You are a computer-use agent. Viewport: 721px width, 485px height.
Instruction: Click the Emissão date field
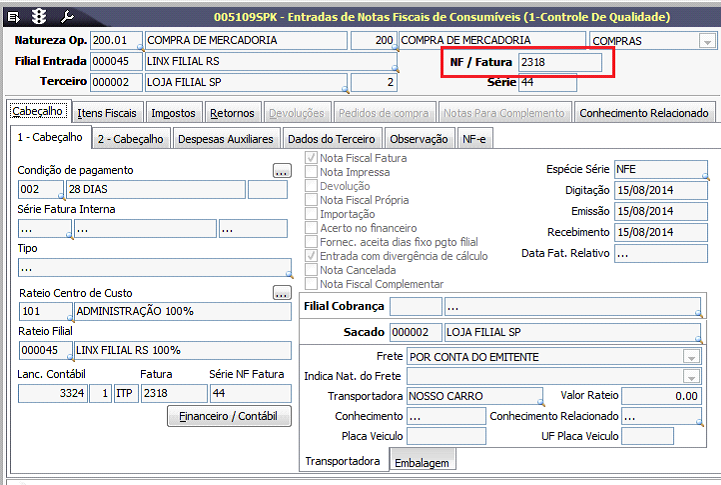pyautogui.click(x=660, y=211)
